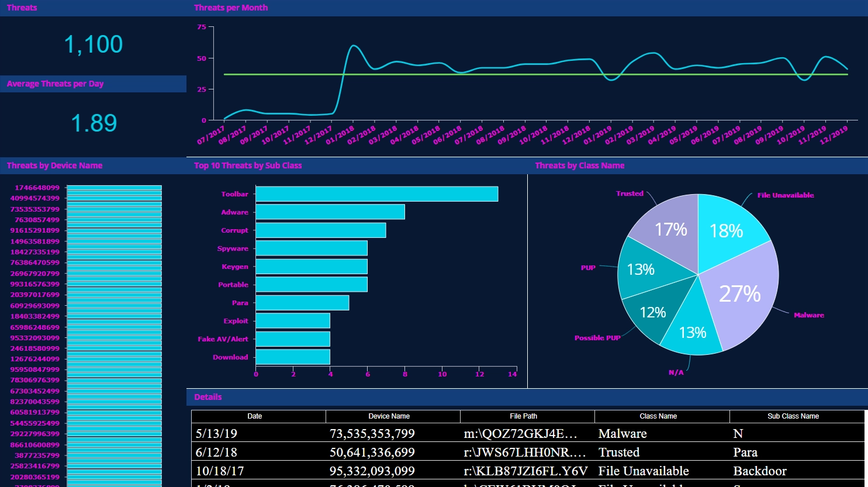This screenshot has width=868, height=487.
Task: Click the Class Name column header
Action: 658,416
